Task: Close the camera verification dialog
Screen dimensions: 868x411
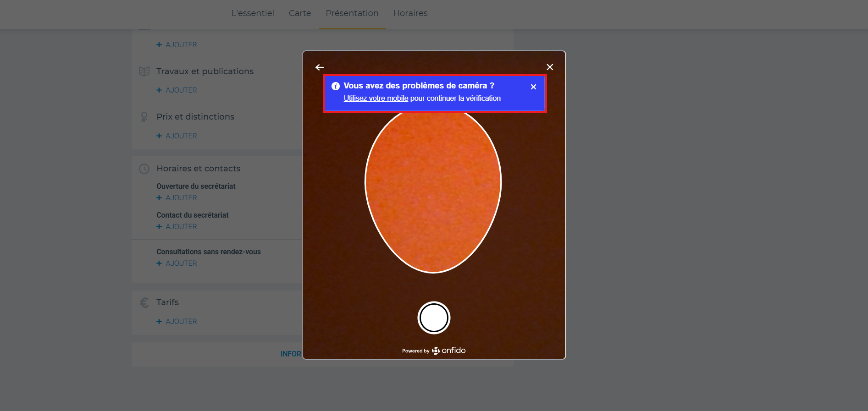Action: pos(550,67)
